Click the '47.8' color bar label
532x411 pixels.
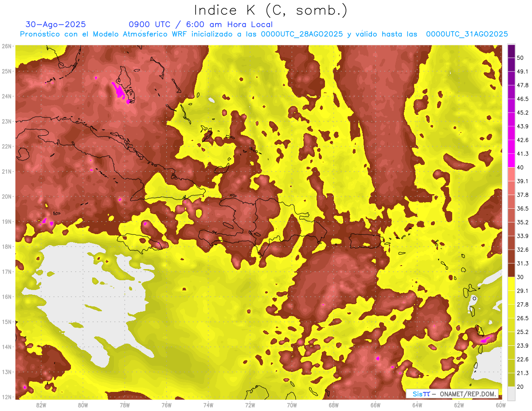(522, 85)
